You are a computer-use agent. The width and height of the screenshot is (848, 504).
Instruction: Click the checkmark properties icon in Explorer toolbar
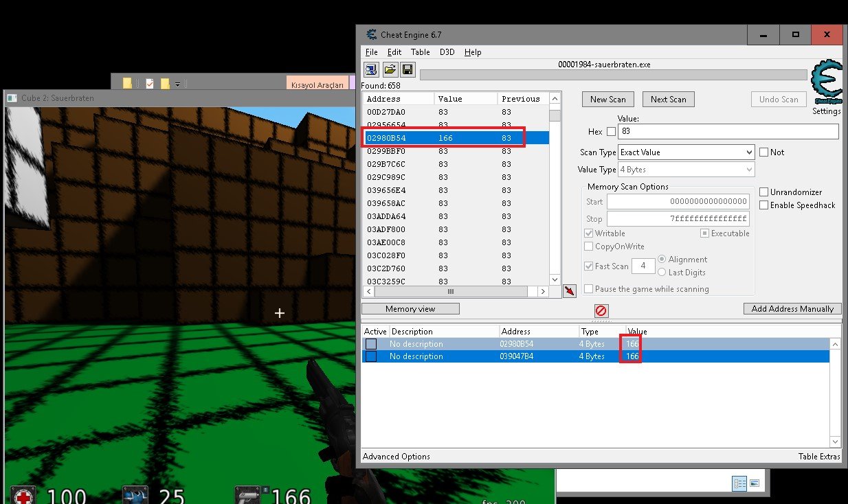[149, 83]
